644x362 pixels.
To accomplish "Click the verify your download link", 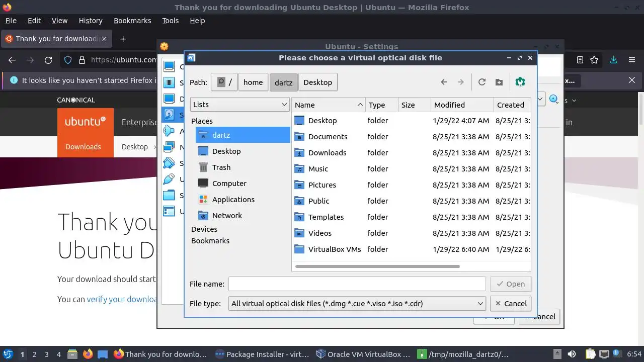I will [123, 299].
